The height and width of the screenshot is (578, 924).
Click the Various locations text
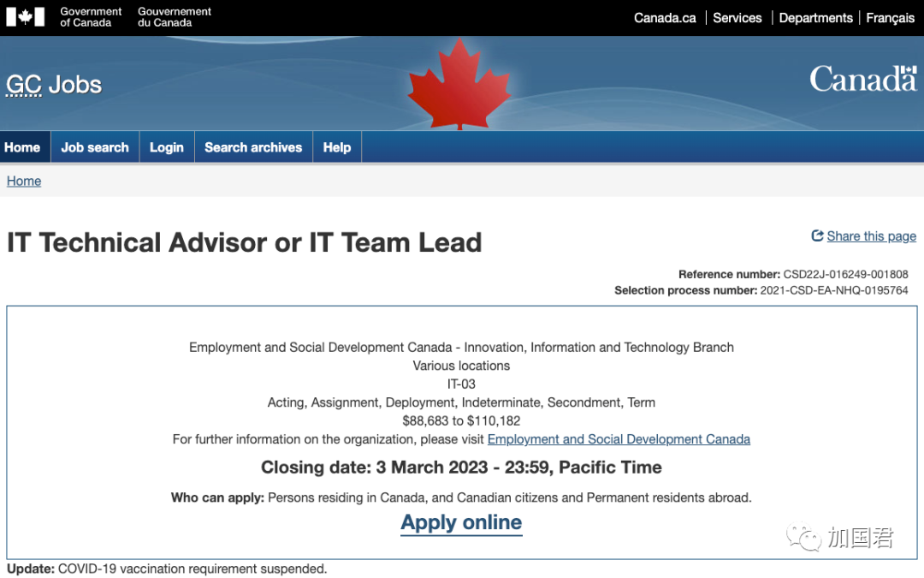pyautogui.click(x=461, y=366)
